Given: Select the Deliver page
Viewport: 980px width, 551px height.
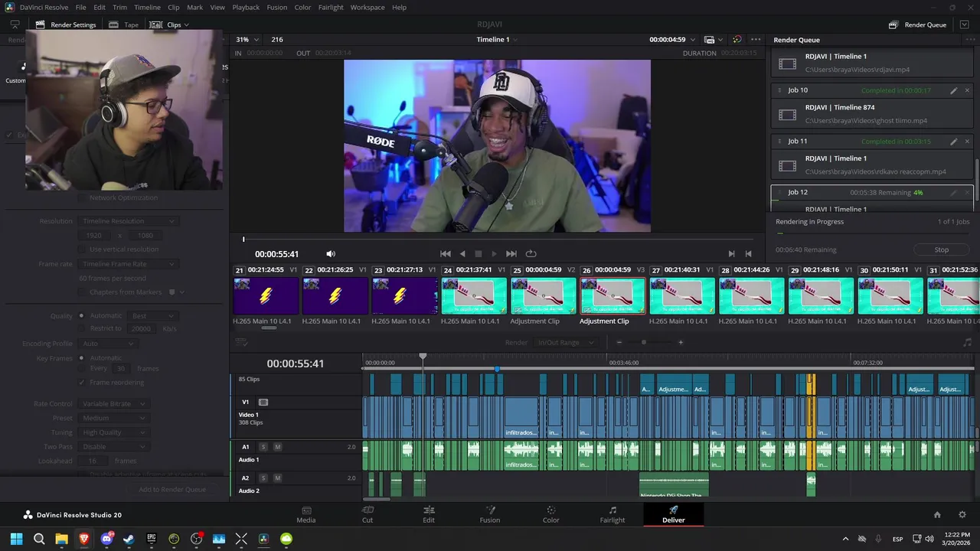Looking at the screenshot, I should point(674,514).
